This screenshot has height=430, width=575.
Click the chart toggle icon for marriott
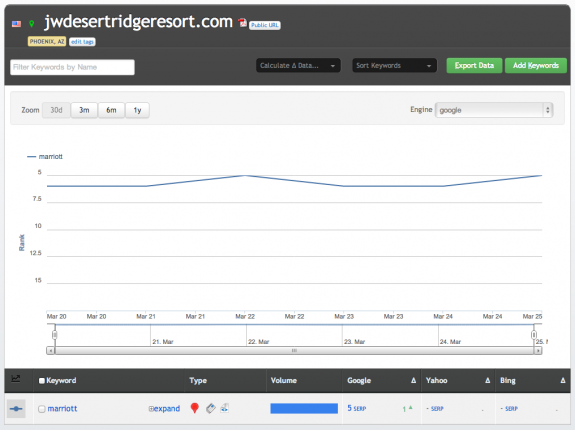point(16,409)
